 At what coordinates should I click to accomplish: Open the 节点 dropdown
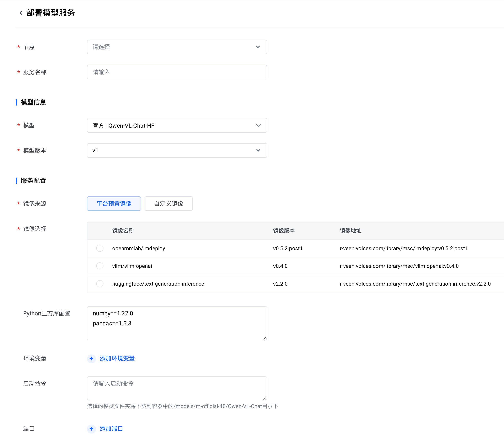177,47
